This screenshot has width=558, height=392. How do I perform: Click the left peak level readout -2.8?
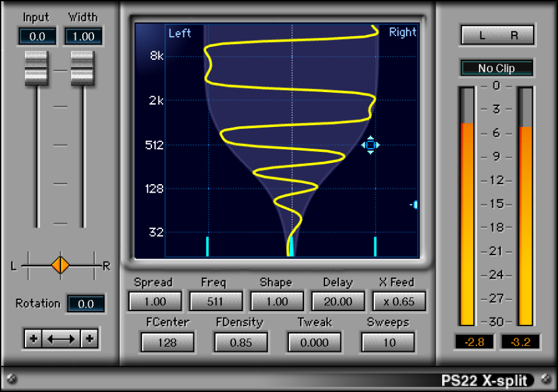(x=473, y=342)
